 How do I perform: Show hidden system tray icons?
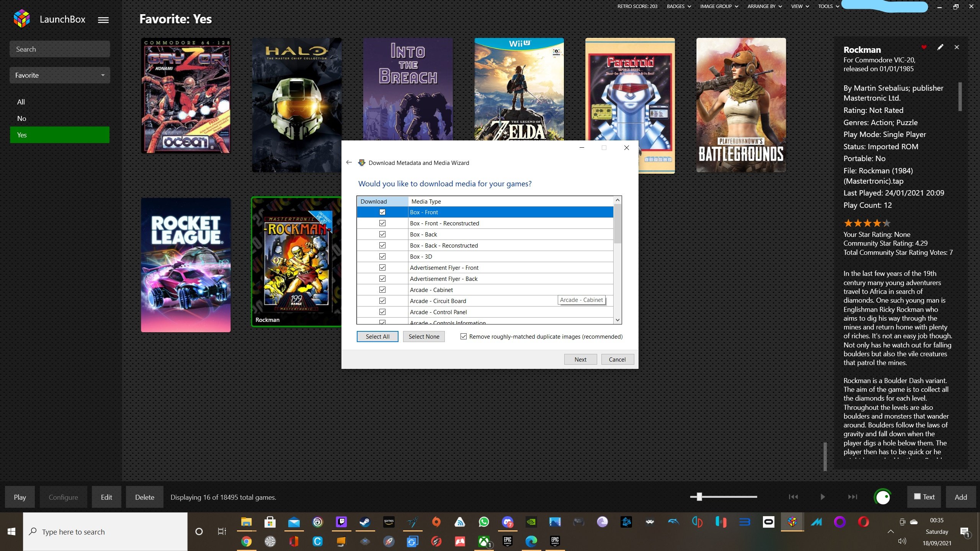[891, 531]
